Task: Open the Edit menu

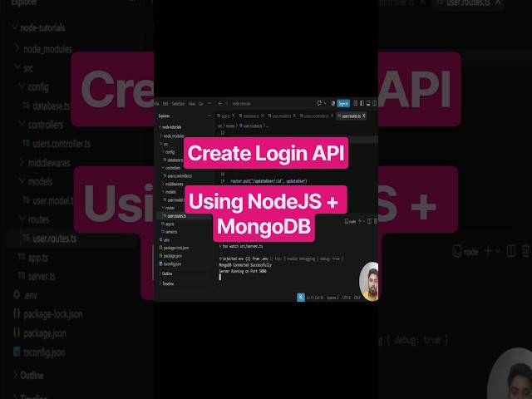Action: [165, 103]
